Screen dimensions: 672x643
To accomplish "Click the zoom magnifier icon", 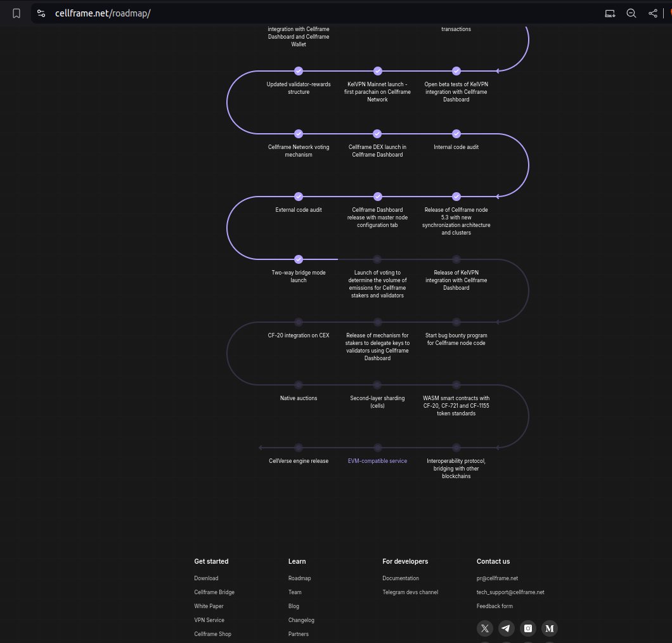I will click(631, 13).
